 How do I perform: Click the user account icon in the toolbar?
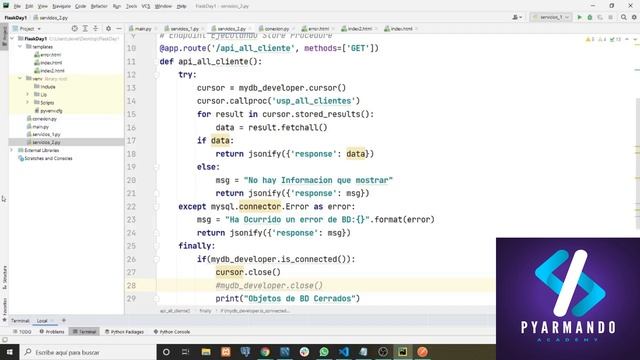[517, 17]
